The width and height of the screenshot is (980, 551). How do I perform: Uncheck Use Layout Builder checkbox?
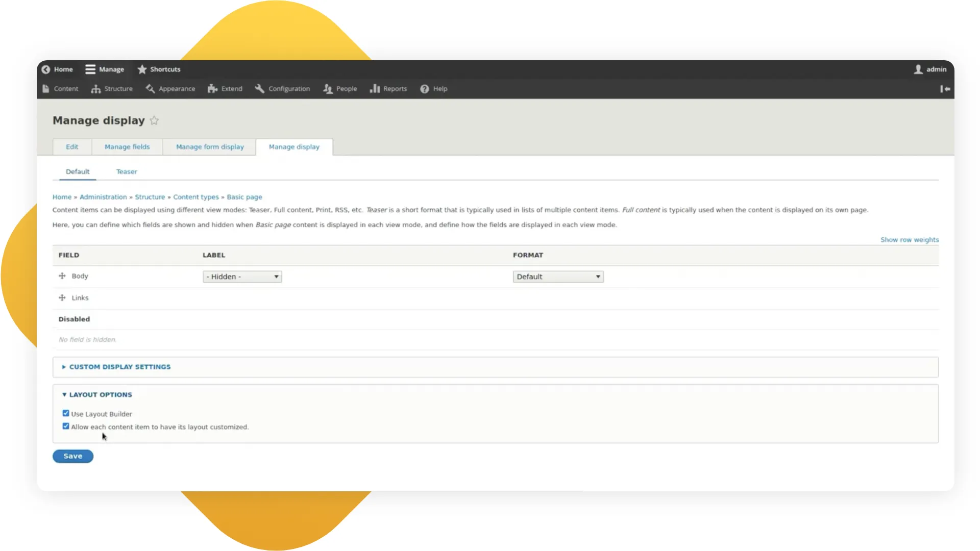click(x=66, y=414)
